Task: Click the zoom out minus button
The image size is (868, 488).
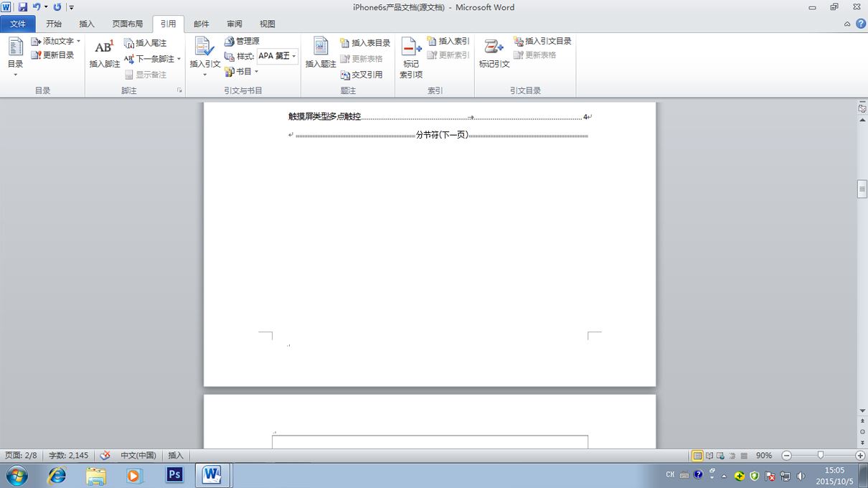Action: click(786, 456)
